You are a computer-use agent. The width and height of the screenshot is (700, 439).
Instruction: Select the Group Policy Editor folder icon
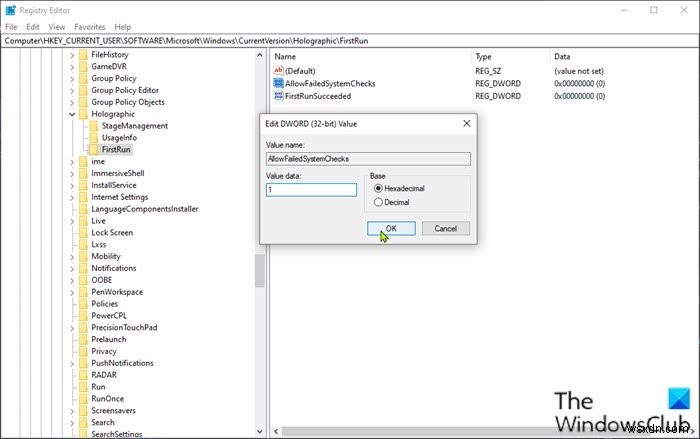coord(83,90)
